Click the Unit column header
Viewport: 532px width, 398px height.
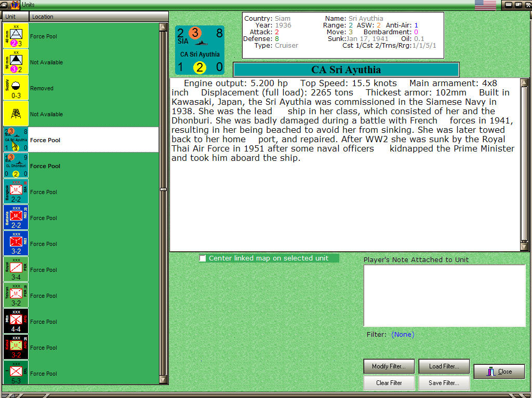(15, 17)
